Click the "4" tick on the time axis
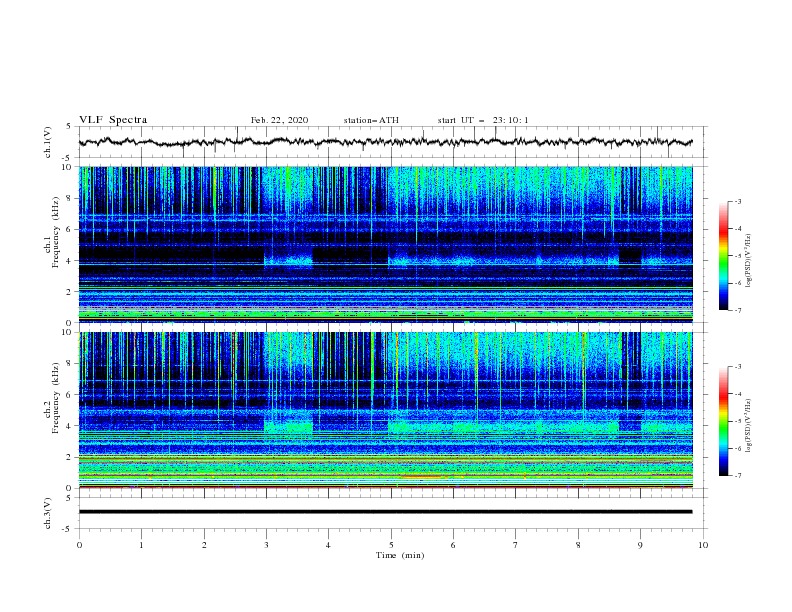792x612 pixels. [328, 545]
